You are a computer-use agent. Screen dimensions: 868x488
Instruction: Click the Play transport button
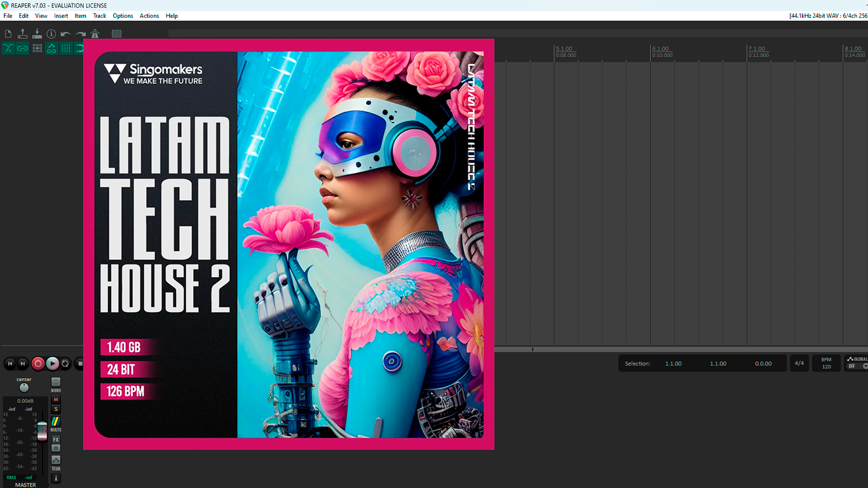click(52, 363)
